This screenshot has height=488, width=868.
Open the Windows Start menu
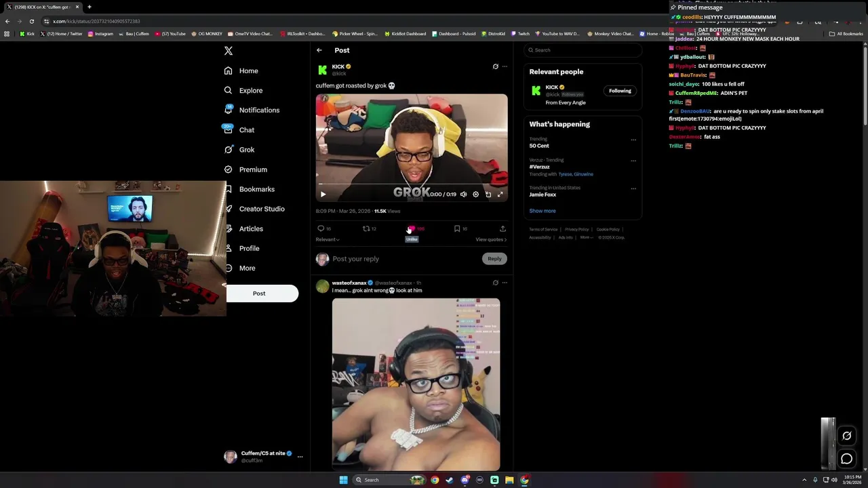point(343,480)
